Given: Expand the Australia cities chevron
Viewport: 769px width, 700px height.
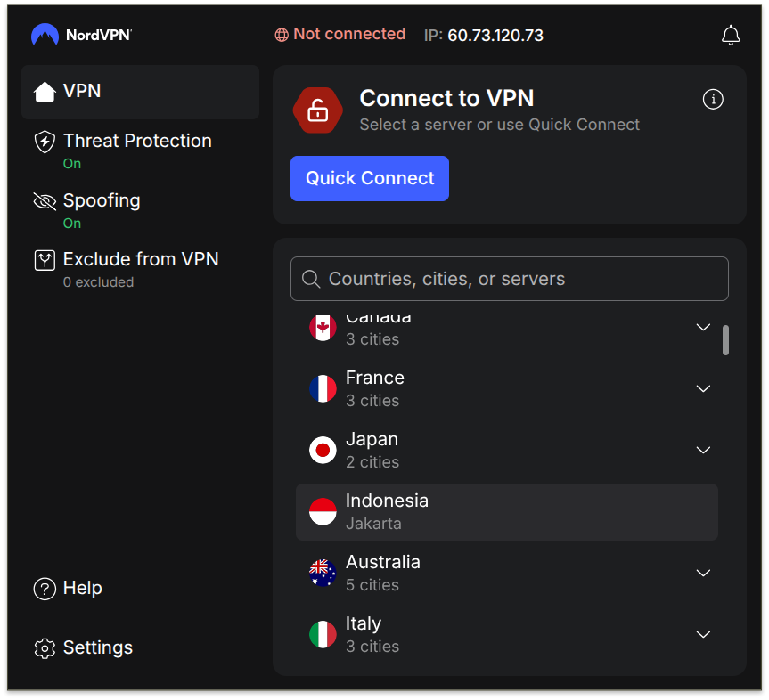Looking at the screenshot, I should 703,574.
